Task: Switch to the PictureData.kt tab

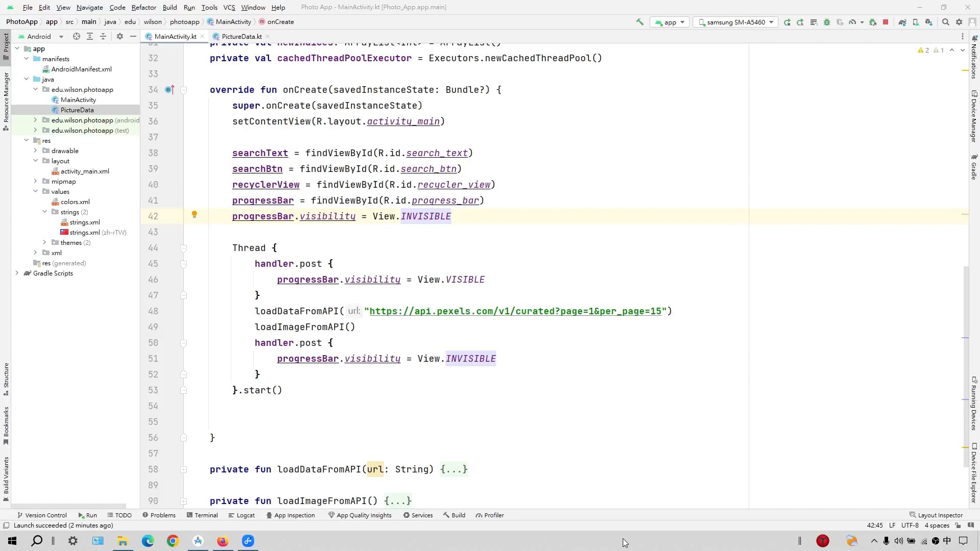Action: click(x=241, y=36)
